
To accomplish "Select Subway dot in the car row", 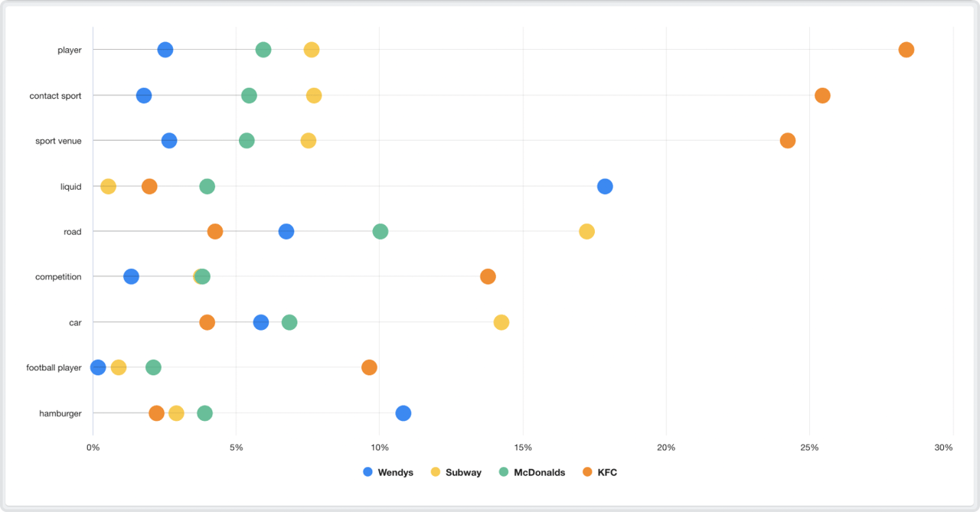I will pos(501,322).
